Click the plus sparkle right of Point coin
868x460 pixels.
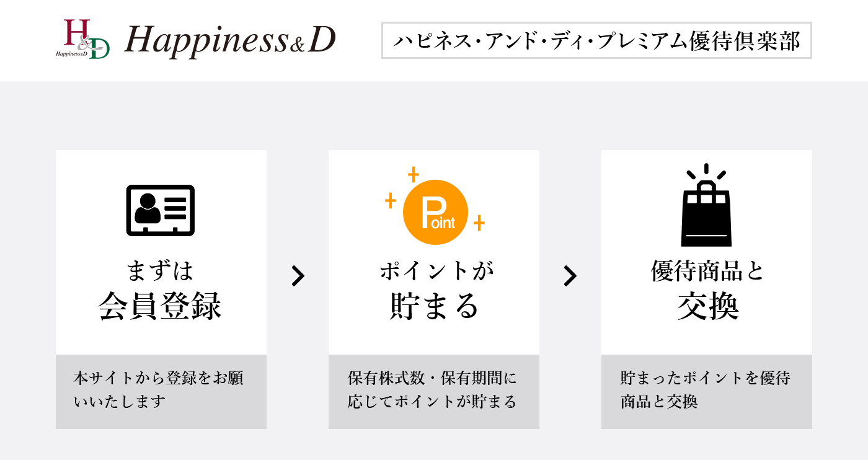pos(479,223)
